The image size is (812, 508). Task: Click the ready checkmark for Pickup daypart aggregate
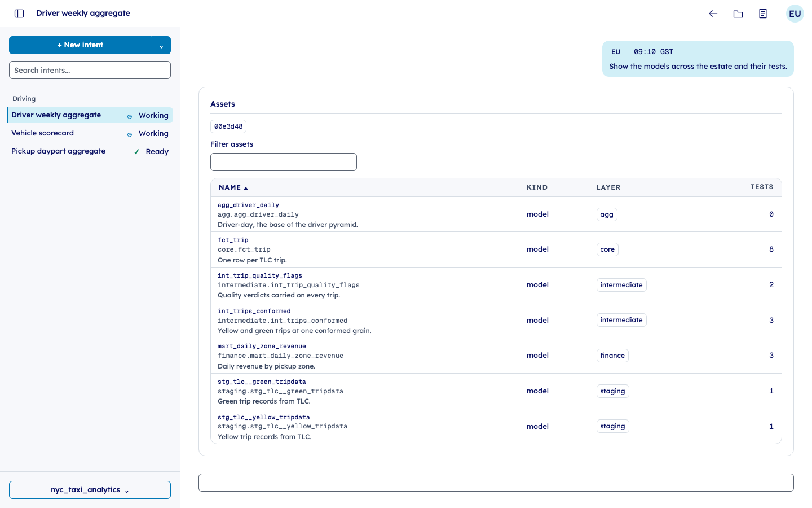click(136, 152)
